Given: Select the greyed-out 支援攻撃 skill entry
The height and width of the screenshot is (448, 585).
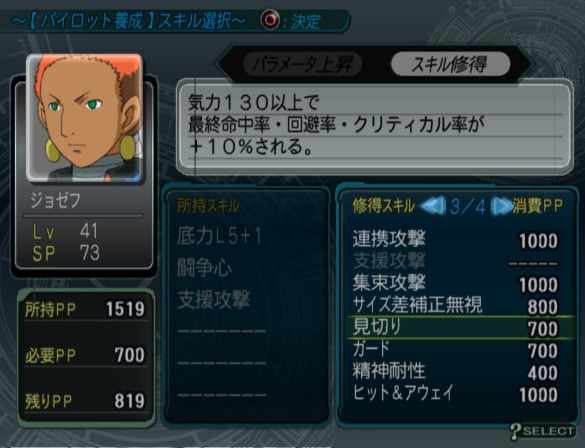Looking at the screenshot, I should (x=456, y=261).
